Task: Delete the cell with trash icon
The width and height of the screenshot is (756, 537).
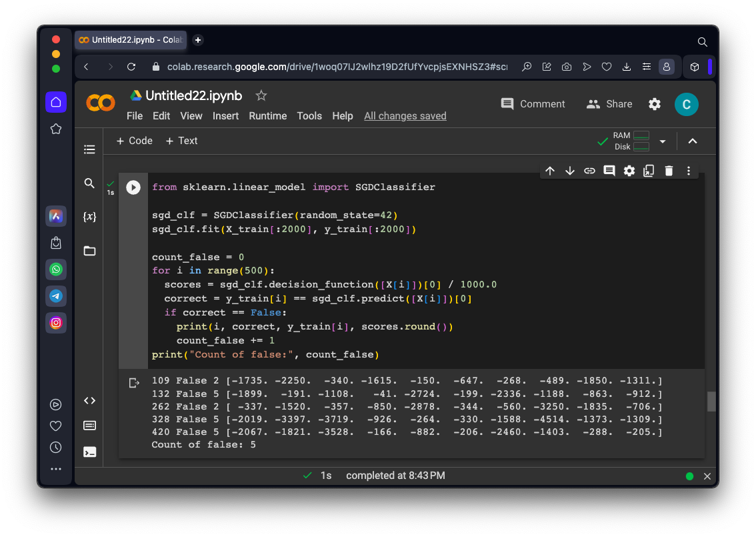Action: 669,171
